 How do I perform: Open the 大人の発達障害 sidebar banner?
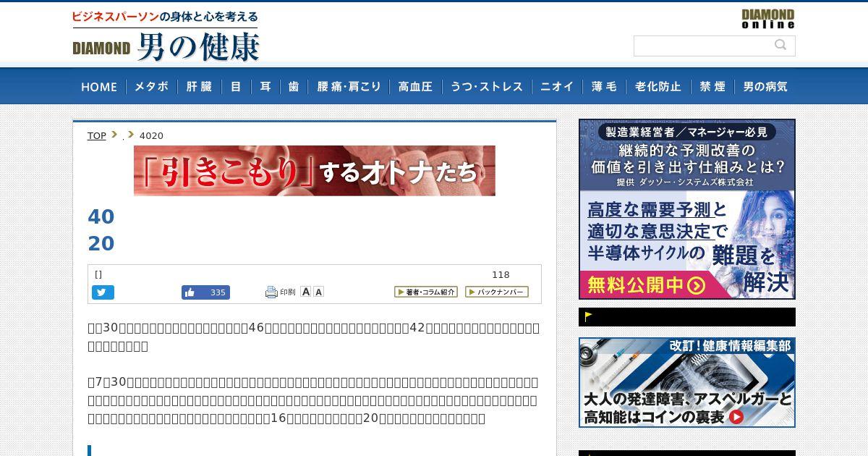pyautogui.click(x=687, y=382)
